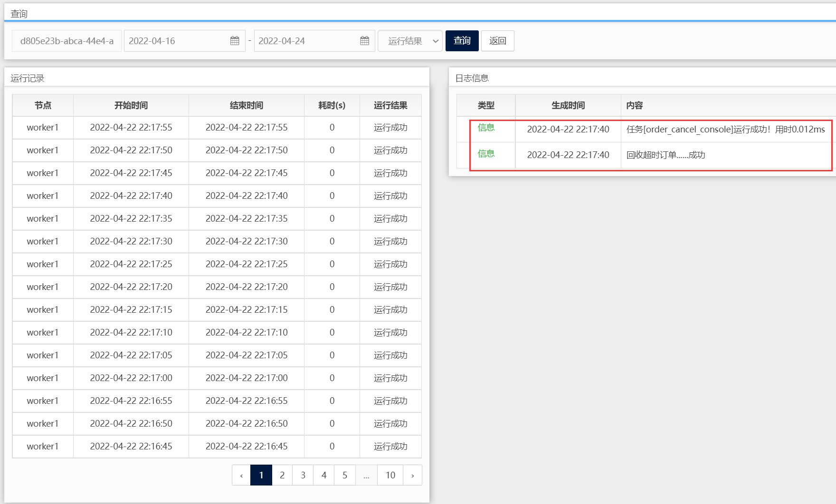The width and height of the screenshot is (836, 504).
Task: Select start time 2022-04-22 22:17:40 in run records
Action: 131,196
